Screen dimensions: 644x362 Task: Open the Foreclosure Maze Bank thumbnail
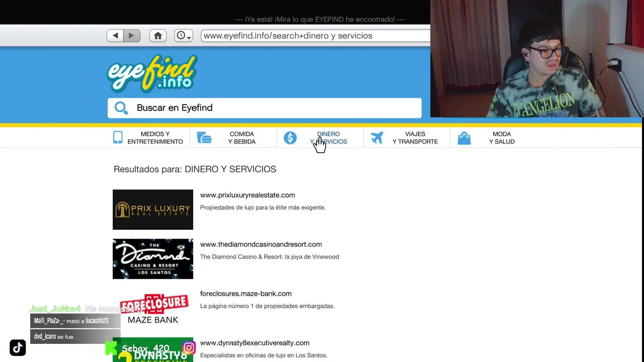click(x=153, y=308)
